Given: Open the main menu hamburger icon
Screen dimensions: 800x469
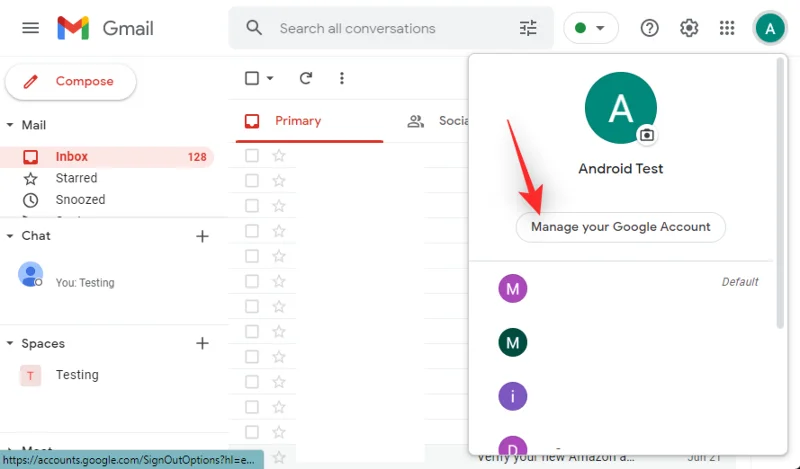Looking at the screenshot, I should (x=31, y=28).
